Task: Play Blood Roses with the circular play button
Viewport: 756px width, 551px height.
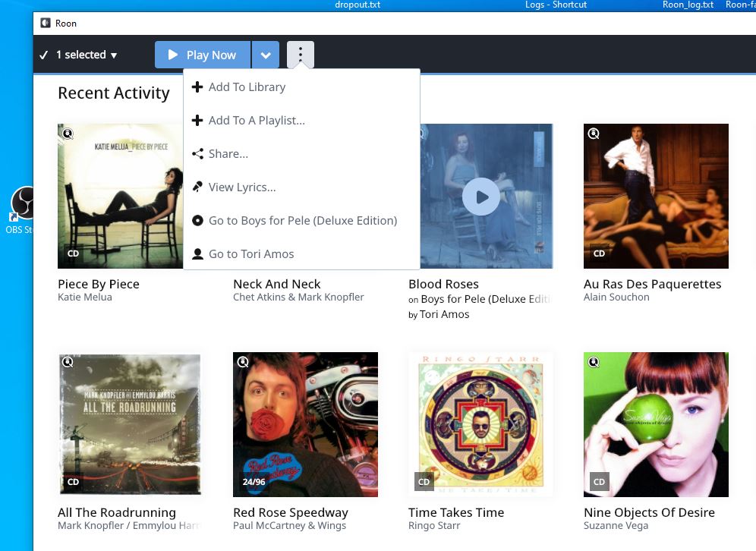Action: 480,197
